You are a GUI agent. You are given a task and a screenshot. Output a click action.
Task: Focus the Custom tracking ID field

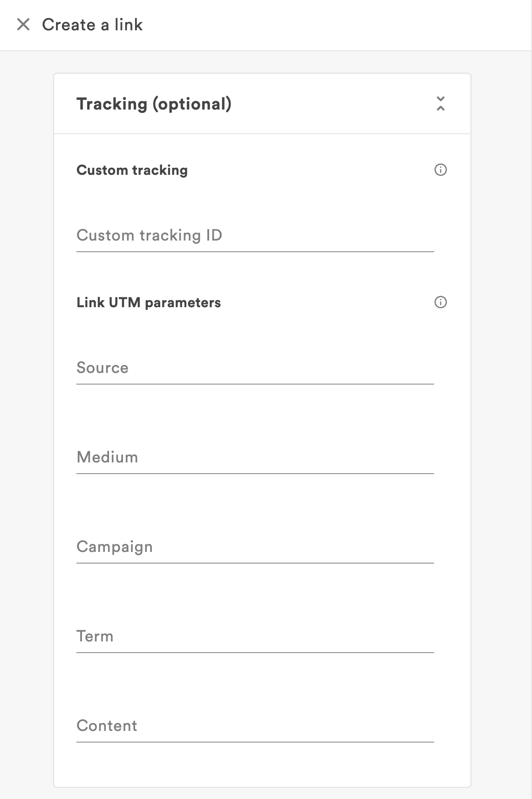pyautogui.click(x=255, y=235)
